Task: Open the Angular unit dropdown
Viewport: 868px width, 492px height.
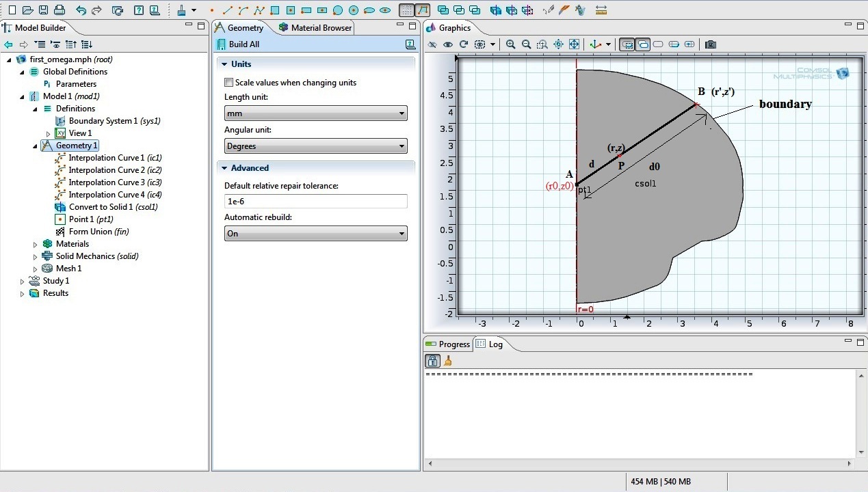Action: click(x=315, y=146)
